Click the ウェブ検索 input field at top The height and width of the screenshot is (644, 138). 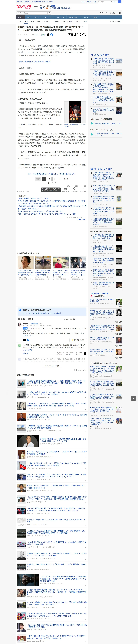pyautogui.click(x=104, y=2)
